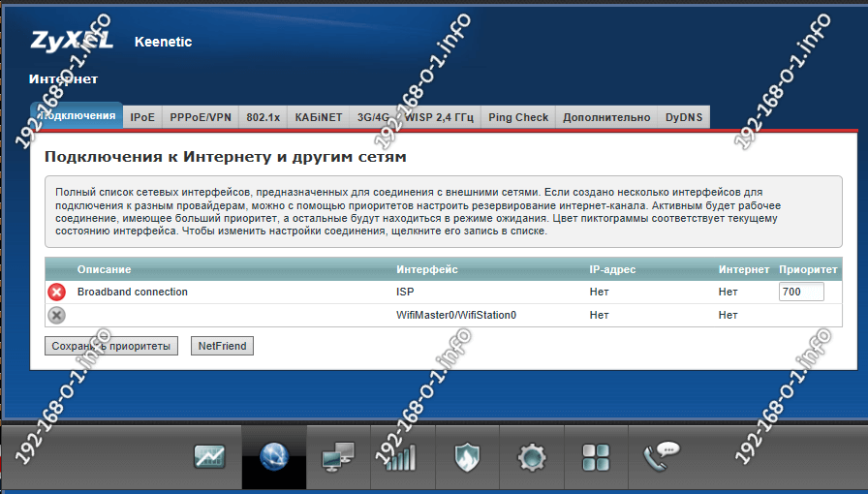Open the system monitor chart icon
This screenshot has height=494, width=868.
point(209,456)
